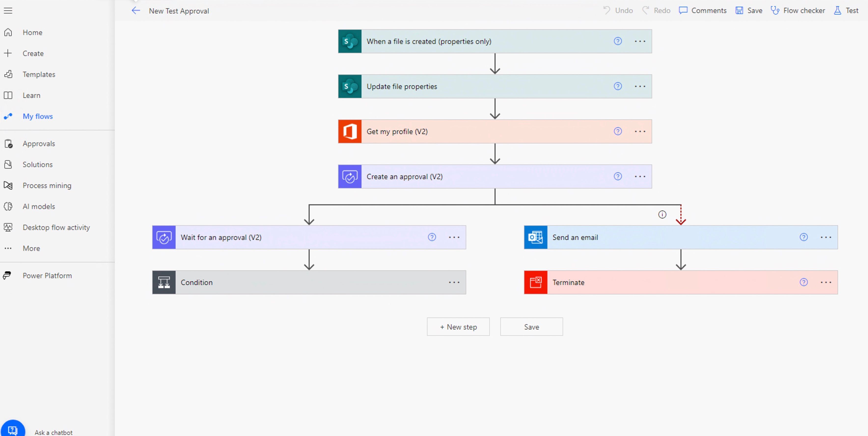Click the red Terminate action icon
This screenshot has width=868, height=436.
click(x=536, y=282)
